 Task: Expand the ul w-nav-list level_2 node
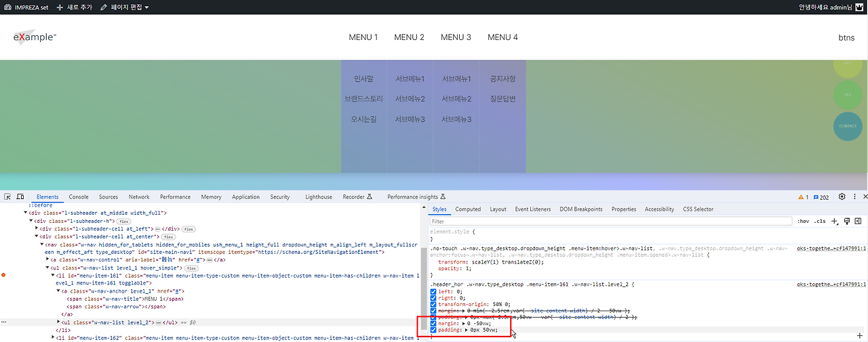pyautogui.click(x=58, y=322)
